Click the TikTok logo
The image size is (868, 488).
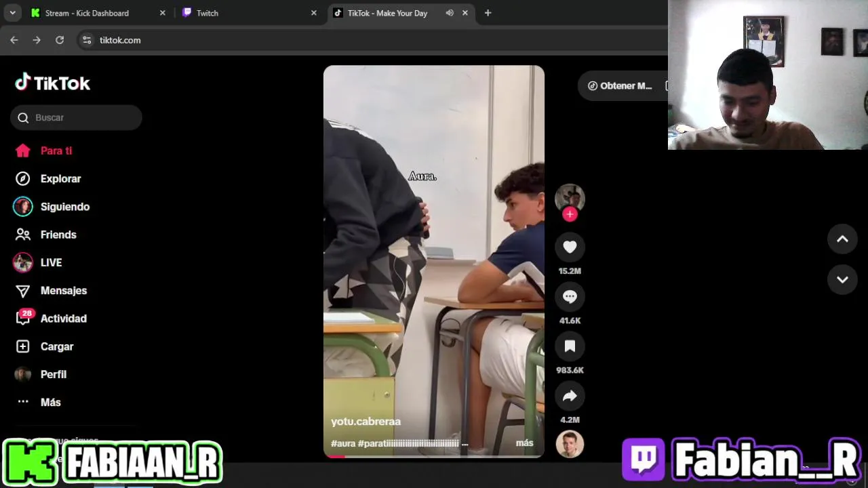click(52, 83)
